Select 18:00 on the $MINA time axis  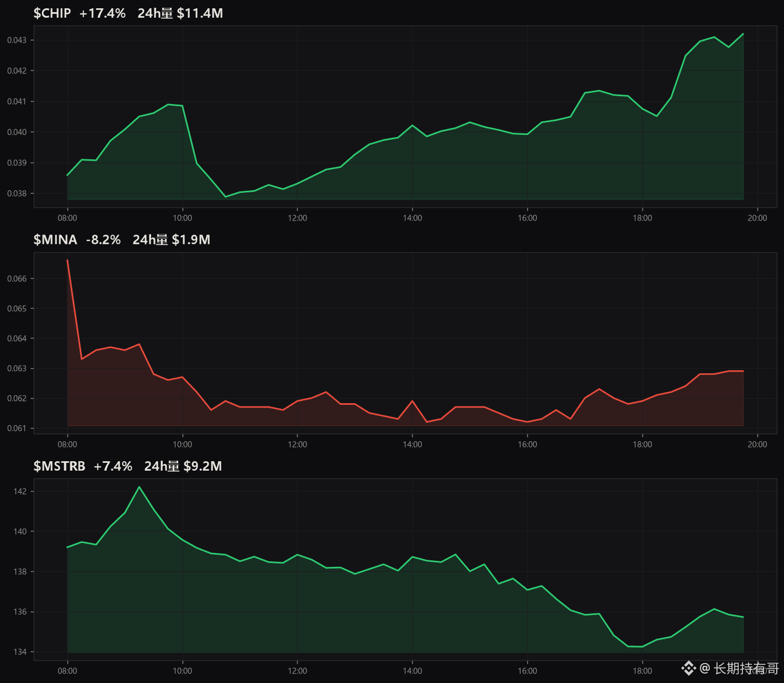(x=642, y=445)
